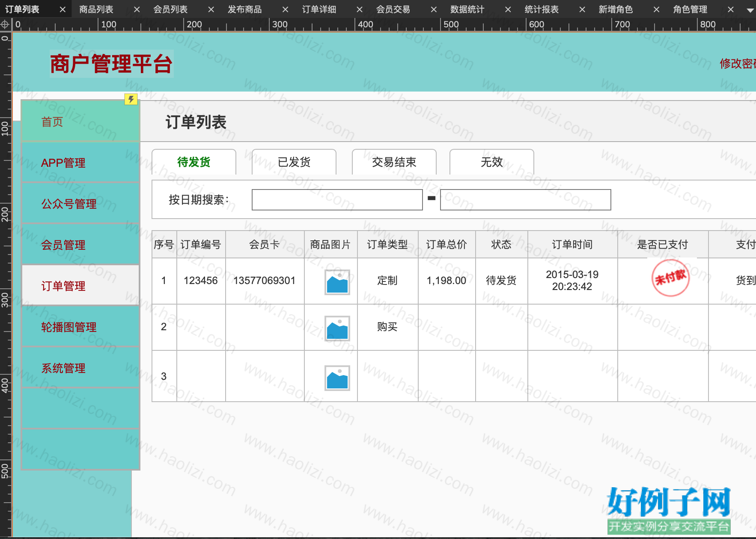Screen dimensions: 756x539
Task: Click the 定制 order type cell
Action: (x=387, y=281)
